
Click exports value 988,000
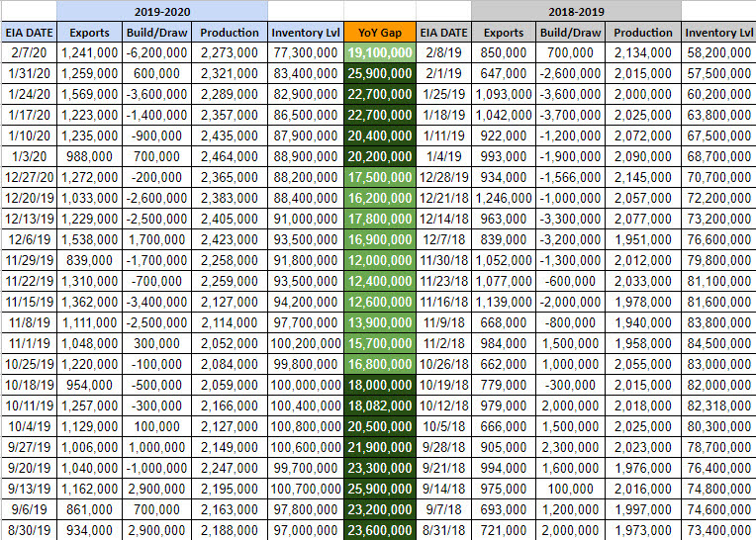point(89,156)
